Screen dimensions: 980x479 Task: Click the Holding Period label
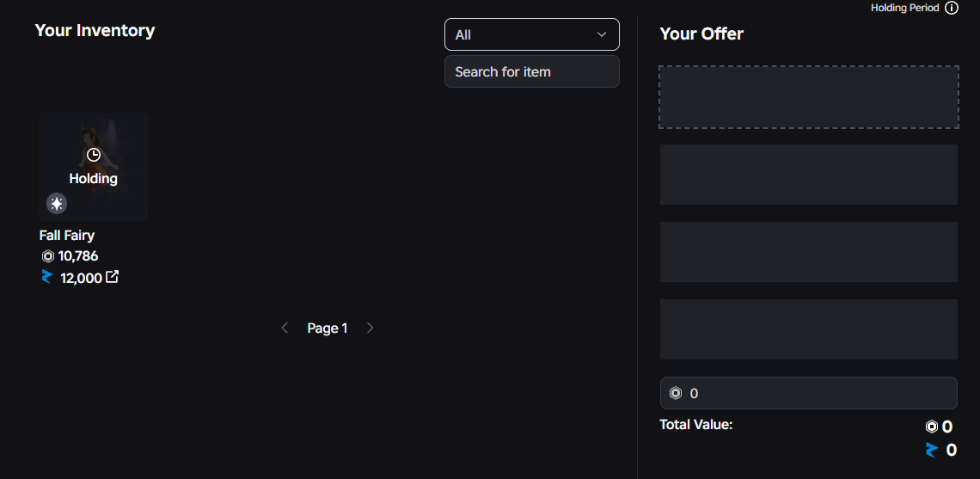[904, 8]
